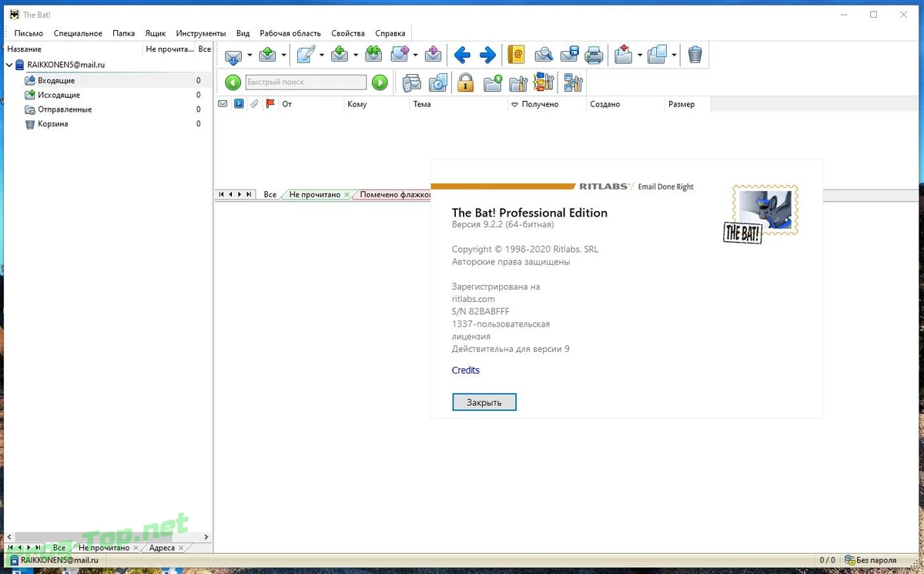Click the red flag column header
The image size is (924, 574).
[x=270, y=104]
